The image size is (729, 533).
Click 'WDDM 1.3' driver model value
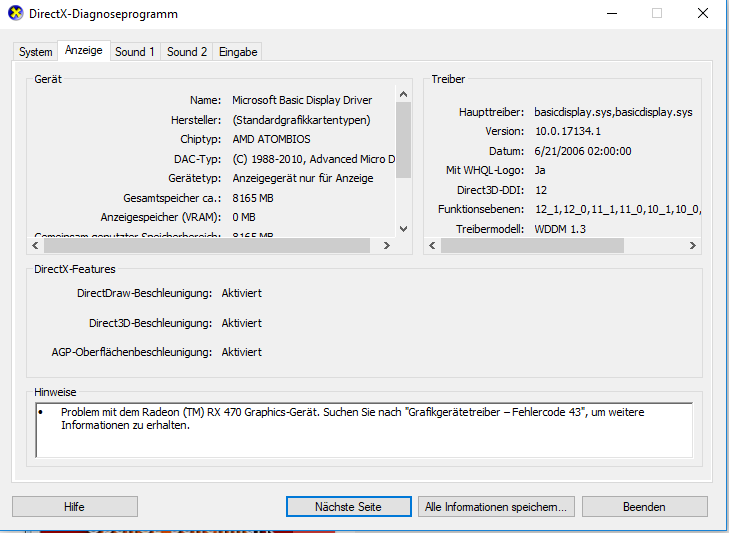coord(560,229)
